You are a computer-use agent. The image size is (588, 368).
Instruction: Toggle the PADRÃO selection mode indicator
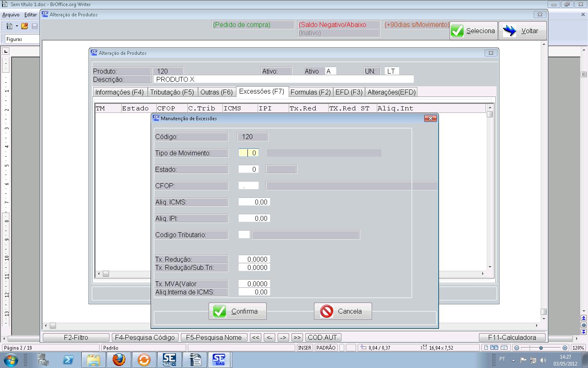[x=326, y=348]
